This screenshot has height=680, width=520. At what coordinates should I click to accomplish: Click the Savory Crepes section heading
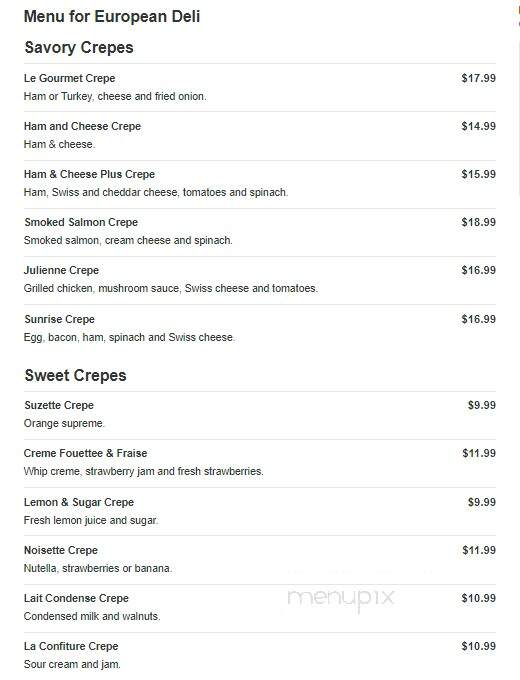79,48
